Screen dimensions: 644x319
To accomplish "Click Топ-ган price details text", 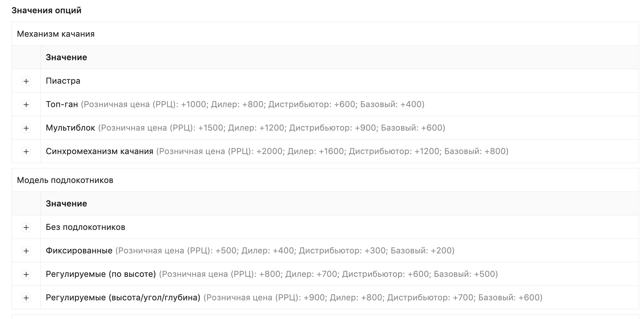I will tap(253, 104).
